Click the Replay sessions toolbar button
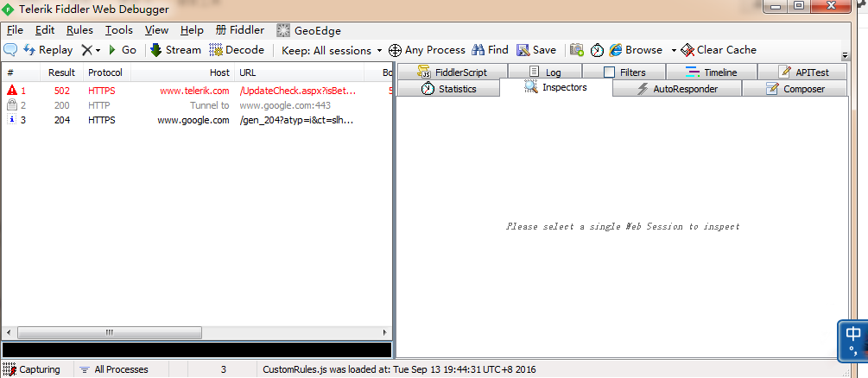The width and height of the screenshot is (868, 378). pos(48,50)
